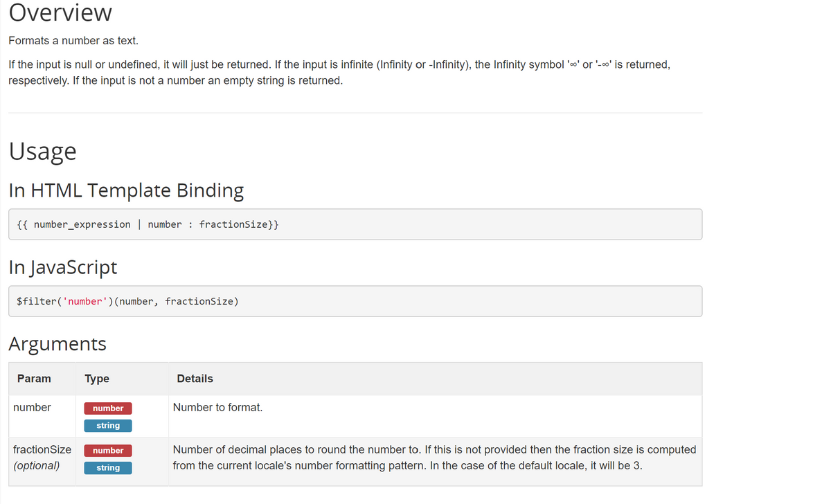Click the 'Number to format.' description text
This screenshot has height=504, width=831.
[218, 407]
